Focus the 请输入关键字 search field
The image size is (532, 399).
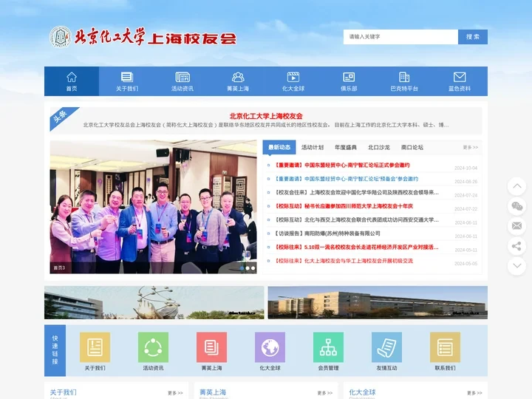point(400,37)
